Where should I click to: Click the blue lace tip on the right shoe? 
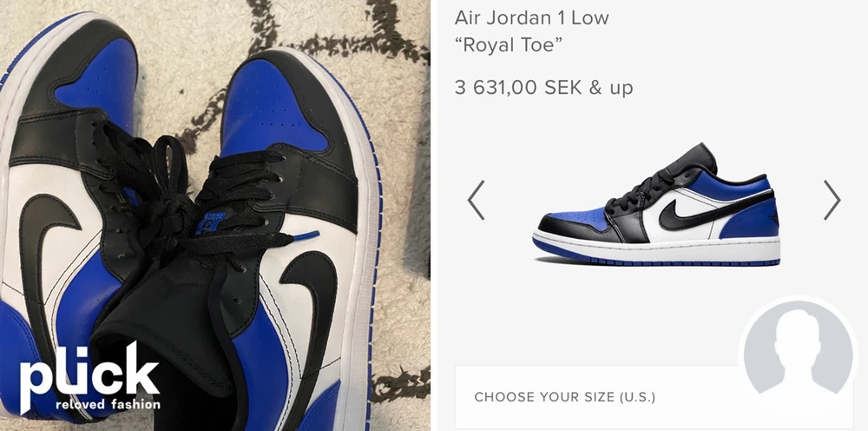(306, 235)
